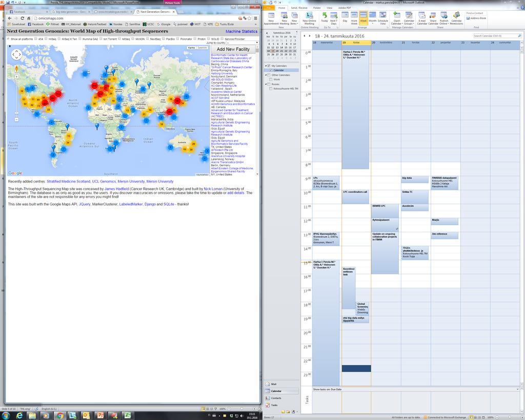Open the Stratified Medicine Scotland link
Screen dimensions: 525x420
[68, 182]
